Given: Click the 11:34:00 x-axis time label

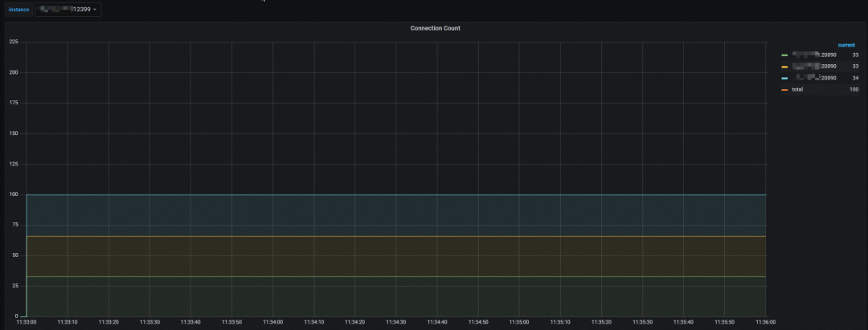Looking at the screenshot, I should 272,322.
